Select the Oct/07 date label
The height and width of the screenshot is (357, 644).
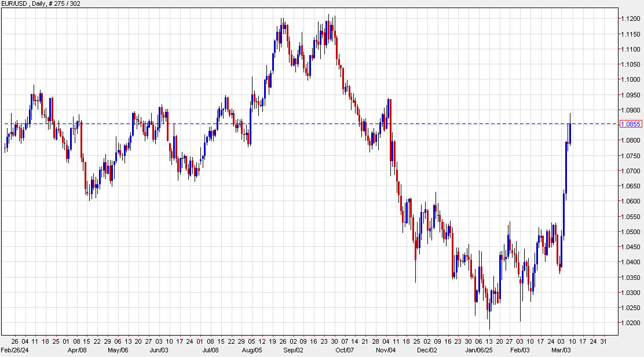coord(345,351)
